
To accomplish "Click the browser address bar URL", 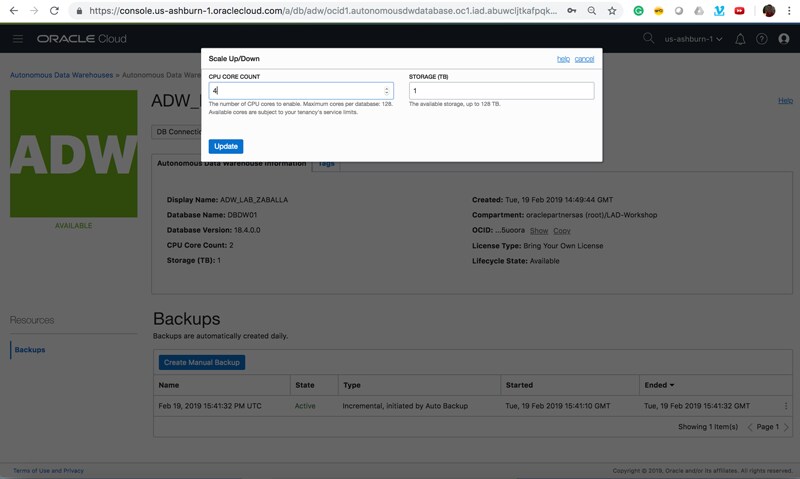I will pyautogui.click(x=322, y=11).
